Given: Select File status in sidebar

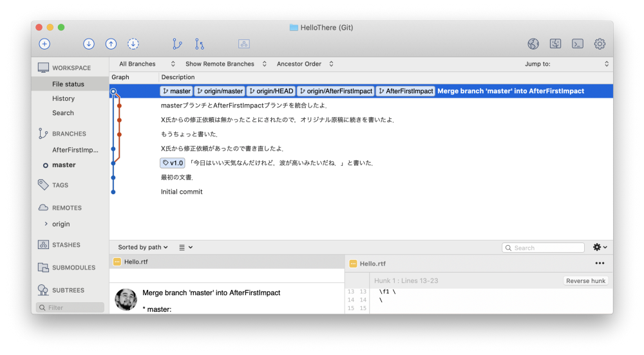Looking at the screenshot, I should pos(70,84).
